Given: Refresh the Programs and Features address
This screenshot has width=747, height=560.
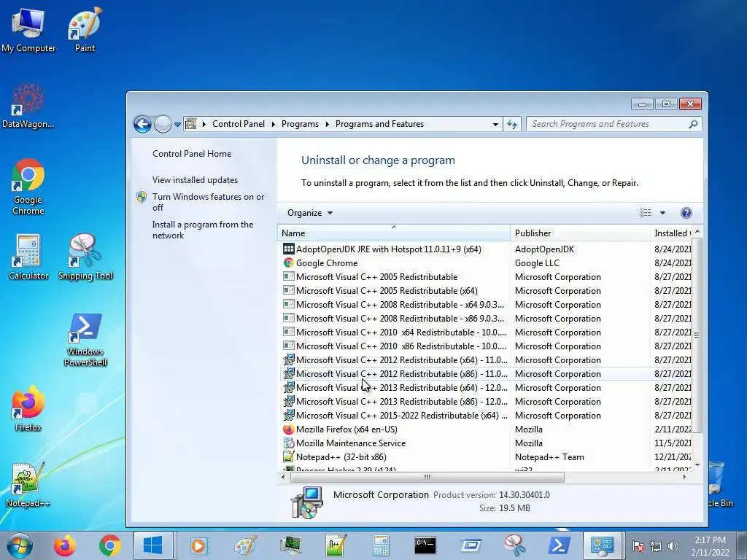Looking at the screenshot, I should (512, 124).
